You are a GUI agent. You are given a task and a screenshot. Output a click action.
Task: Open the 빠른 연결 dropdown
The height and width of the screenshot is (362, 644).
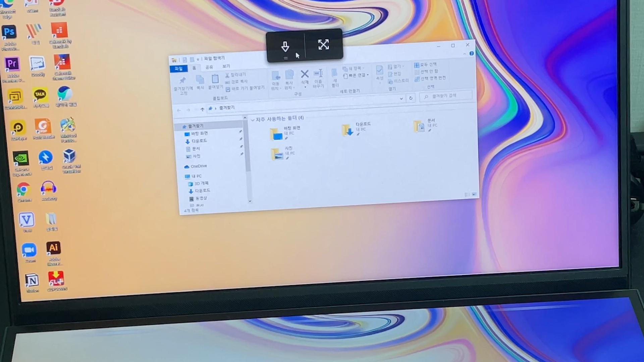(357, 75)
